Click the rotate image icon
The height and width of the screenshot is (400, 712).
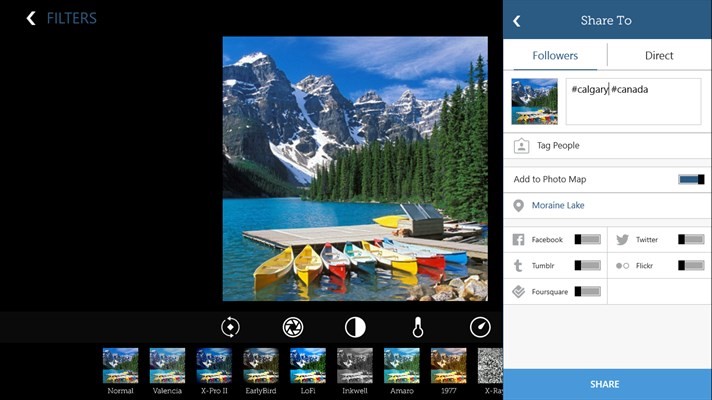click(231, 327)
